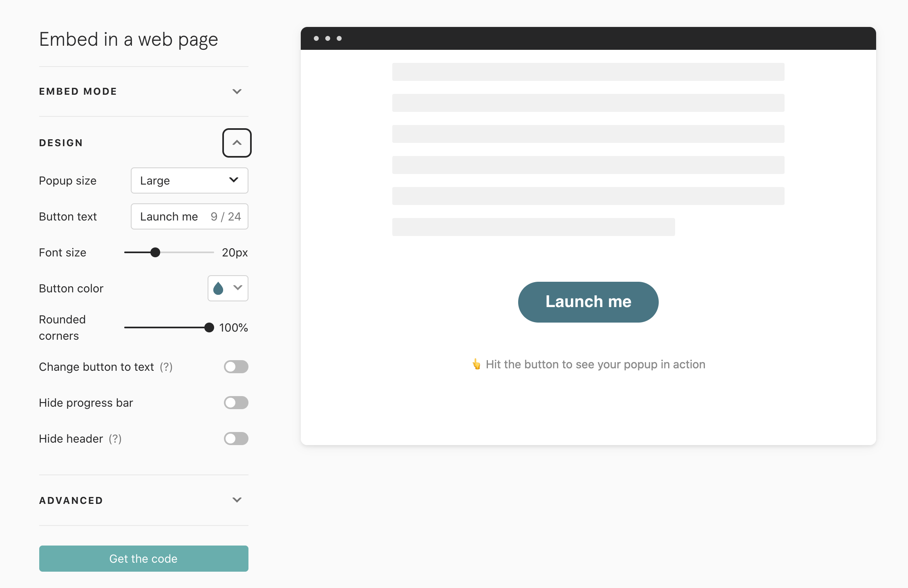Open the Button color picker dropdown

coord(228,288)
